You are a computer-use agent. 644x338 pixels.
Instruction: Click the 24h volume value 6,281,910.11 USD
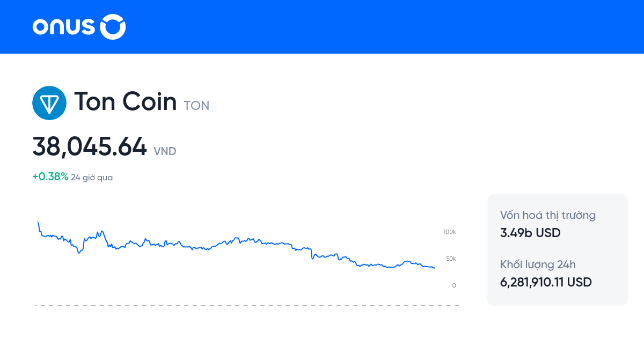[545, 282]
